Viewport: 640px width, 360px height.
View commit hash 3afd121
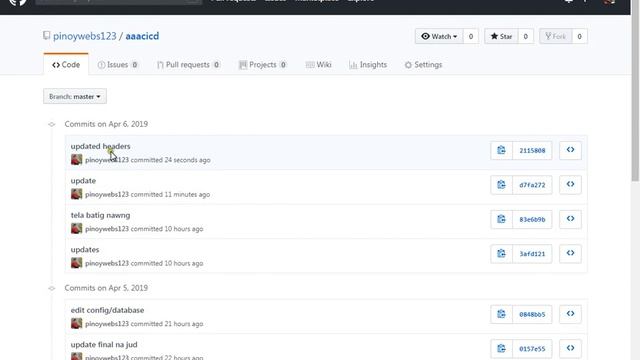532,253
